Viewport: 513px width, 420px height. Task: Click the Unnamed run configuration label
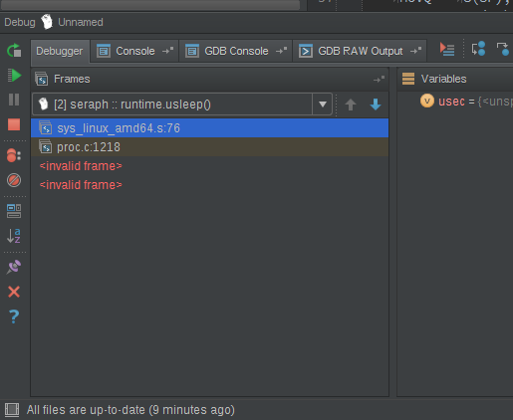click(x=81, y=22)
